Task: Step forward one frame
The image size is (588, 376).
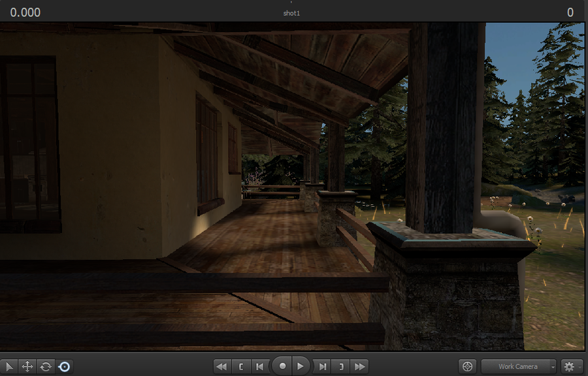Action: pos(322,366)
